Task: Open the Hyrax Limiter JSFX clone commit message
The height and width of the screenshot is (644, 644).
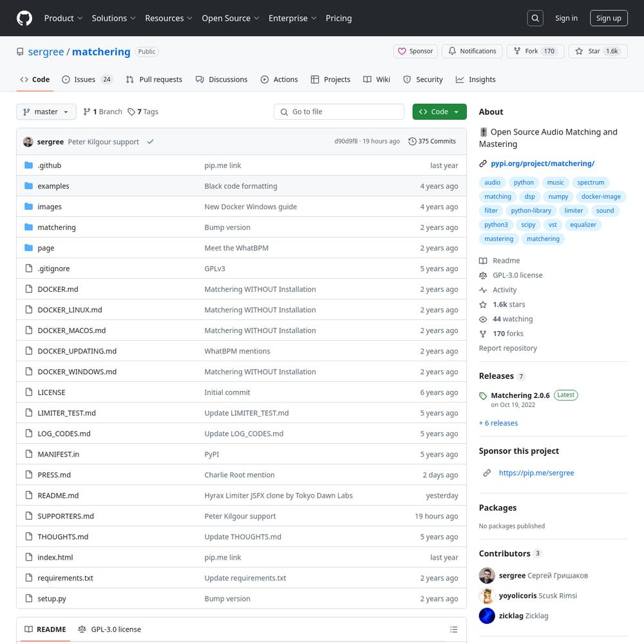Action: click(x=278, y=495)
